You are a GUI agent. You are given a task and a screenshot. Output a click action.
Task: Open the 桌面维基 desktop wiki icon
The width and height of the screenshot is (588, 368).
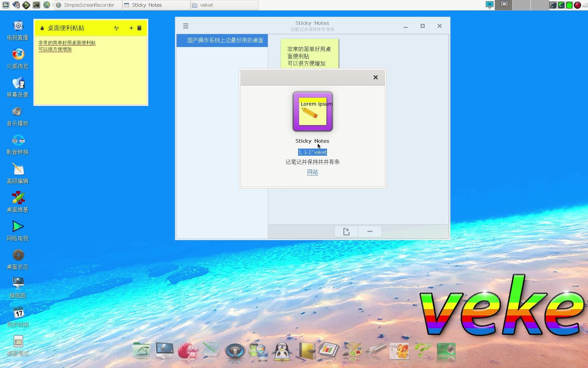[18, 202]
